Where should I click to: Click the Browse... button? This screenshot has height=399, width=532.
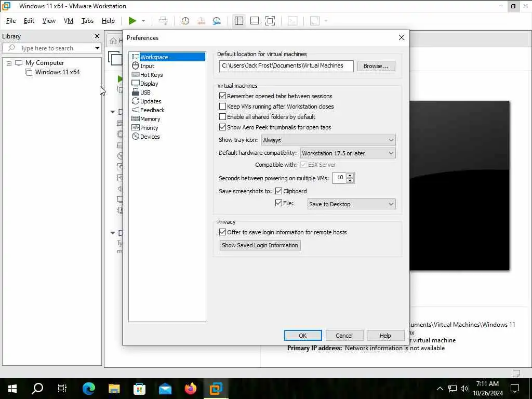[x=376, y=66]
